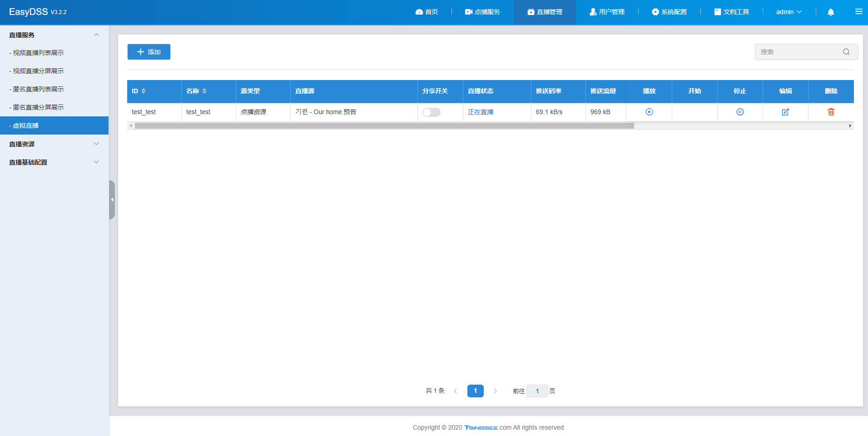Collapse the sidebar with the handle arrow
This screenshot has width=868, height=436.
[x=112, y=200]
